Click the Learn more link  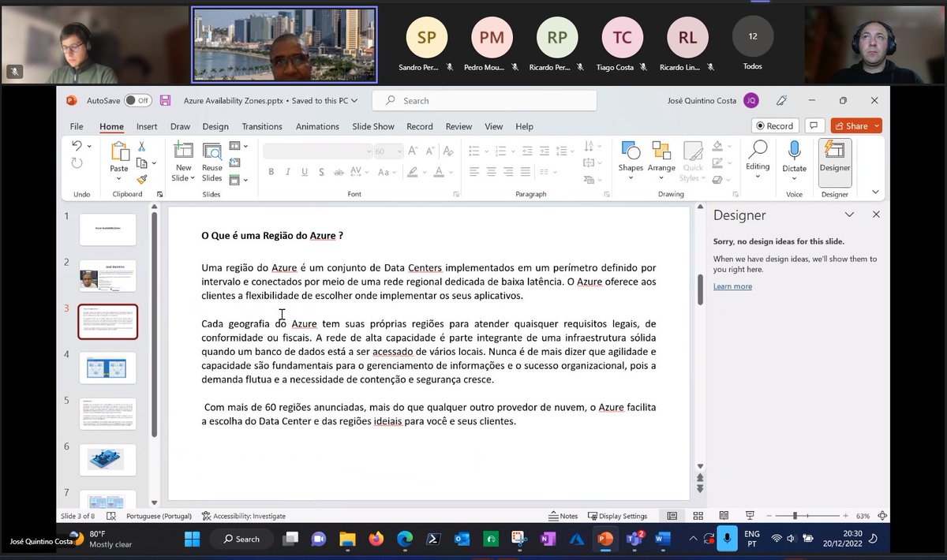732,286
